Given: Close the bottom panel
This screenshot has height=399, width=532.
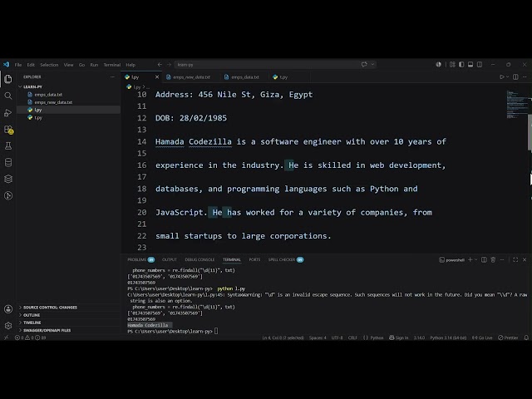Looking at the screenshot, I should click(525, 259).
